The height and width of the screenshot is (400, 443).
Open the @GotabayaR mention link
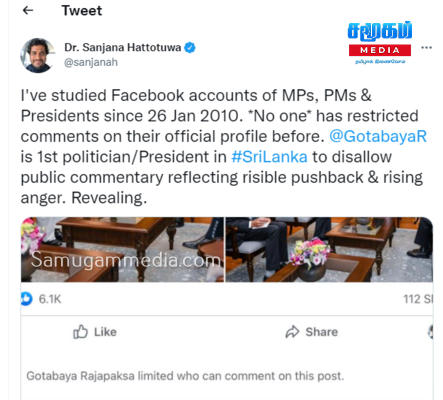click(378, 136)
